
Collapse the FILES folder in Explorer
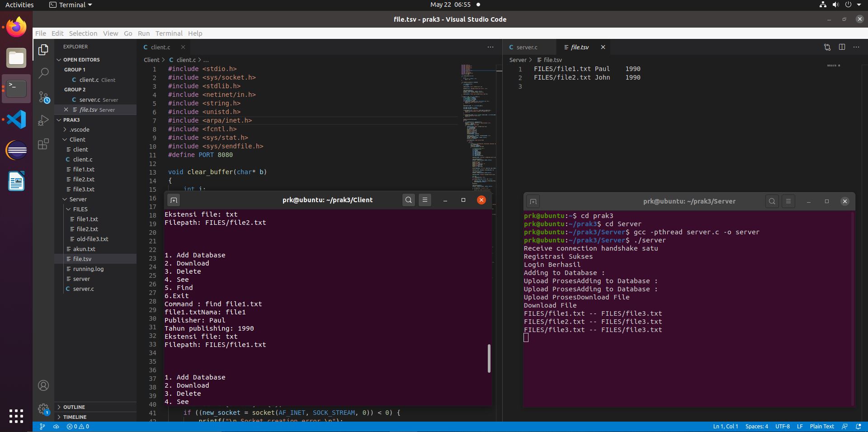(80, 209)
